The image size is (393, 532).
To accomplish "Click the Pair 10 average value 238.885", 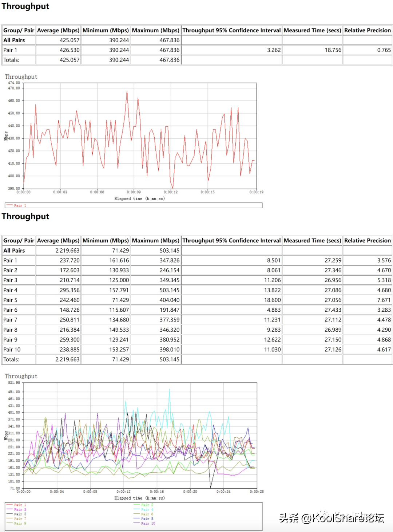I will tap(70, 350).
